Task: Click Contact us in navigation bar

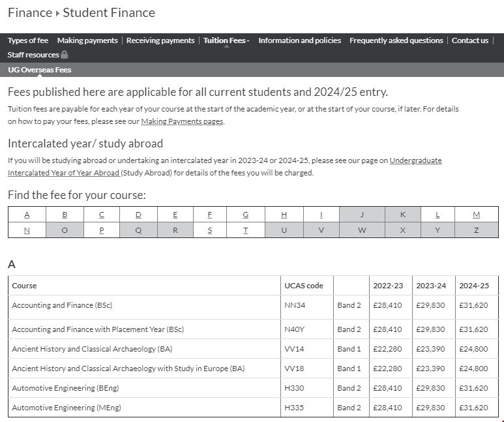Action: click(x=469, y=40)
